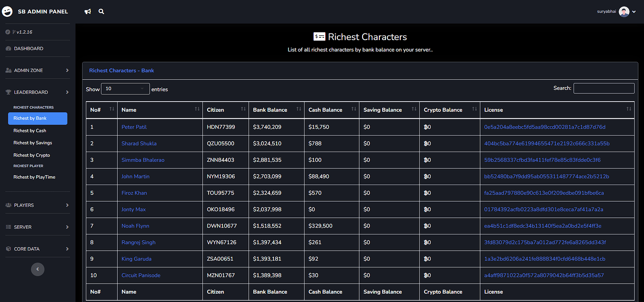Click the SB Admin Panel smiley logo

pos(7,12)
